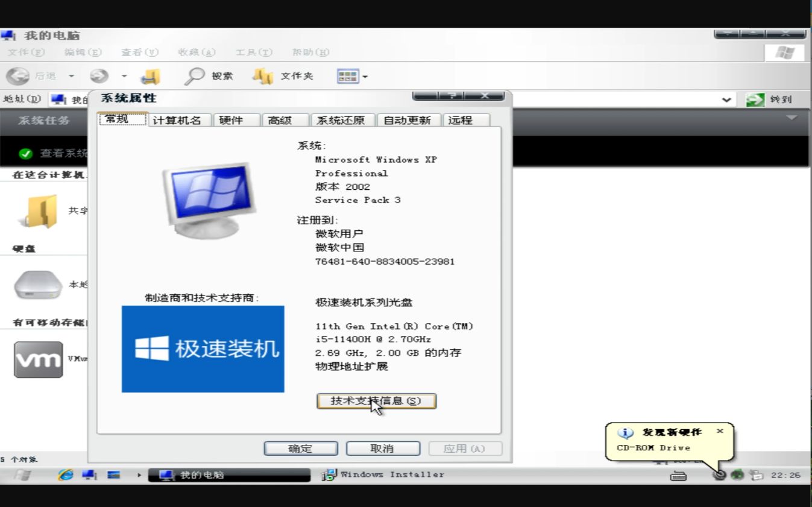Activate 我的电脑 taskbar button
Viewport: 812px width, 507px height.
tap(228, 475)
